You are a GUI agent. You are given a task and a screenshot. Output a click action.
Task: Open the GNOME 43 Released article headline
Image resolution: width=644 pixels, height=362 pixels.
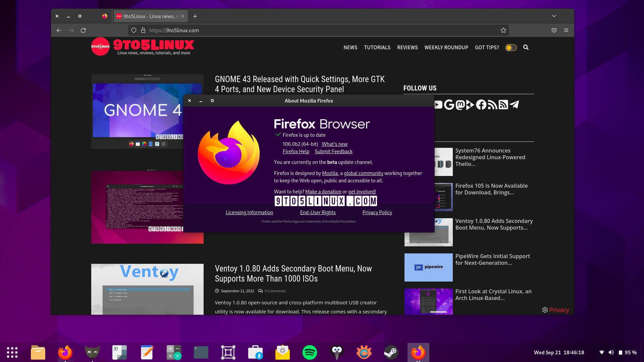300,84
